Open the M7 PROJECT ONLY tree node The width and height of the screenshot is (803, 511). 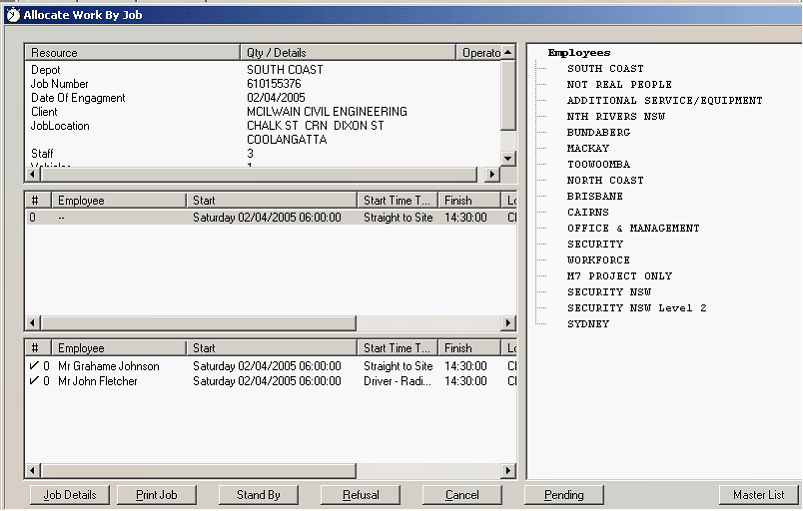pyautogui.click(x=619, y=276)
